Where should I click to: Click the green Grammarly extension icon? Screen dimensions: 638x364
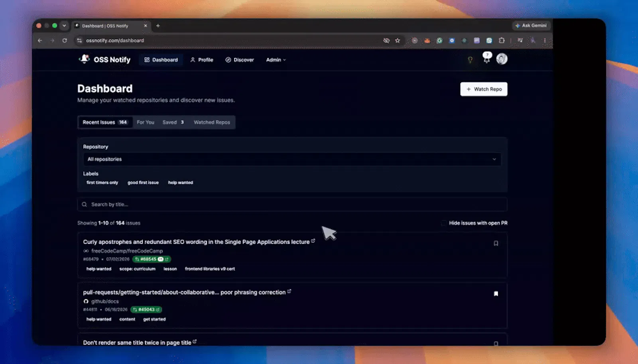click(439, 40)
